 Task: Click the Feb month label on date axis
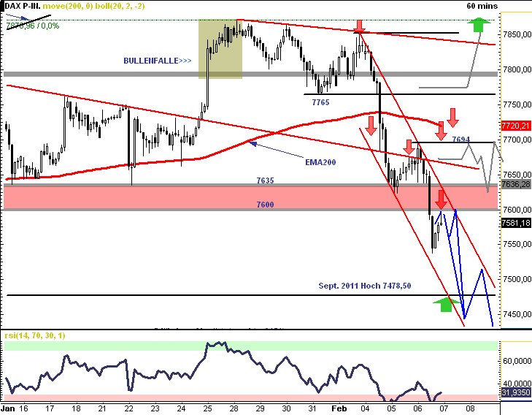click(339, 408)
